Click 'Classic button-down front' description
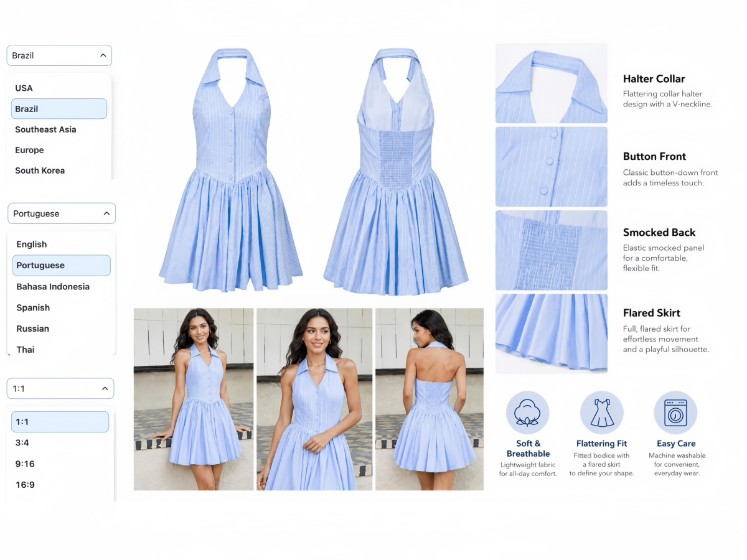 click(670, 177)
